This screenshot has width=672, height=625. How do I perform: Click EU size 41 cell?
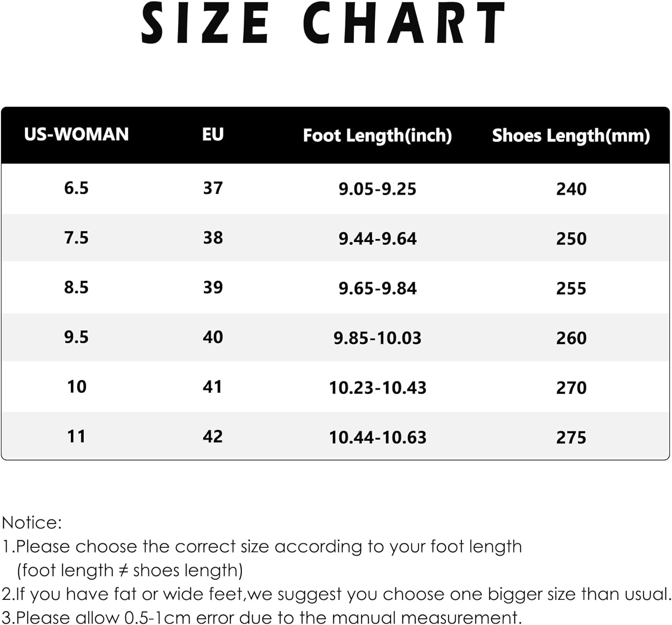click(x=213, y=387)
